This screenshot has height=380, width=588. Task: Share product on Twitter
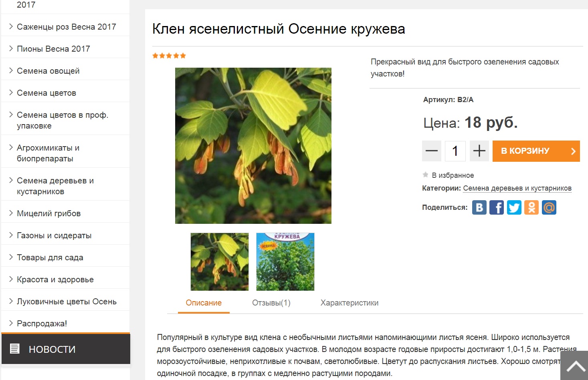[514, 207]
